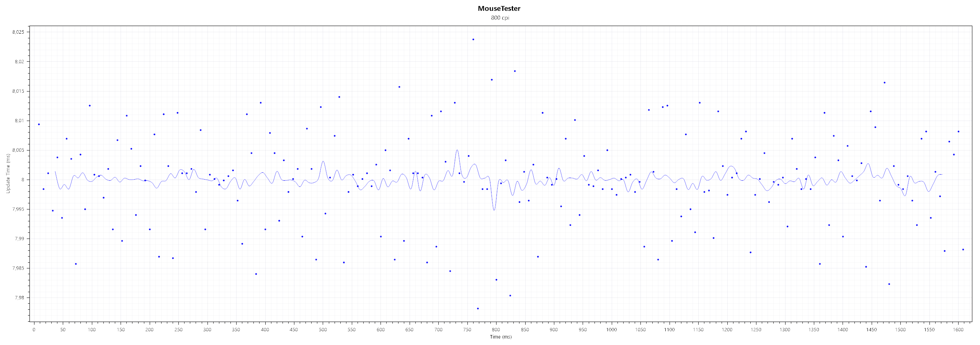The width and height of the screenshot is (980, 345).
Task: Click the 8 y-axis tick label
Action: coord(23,180)
